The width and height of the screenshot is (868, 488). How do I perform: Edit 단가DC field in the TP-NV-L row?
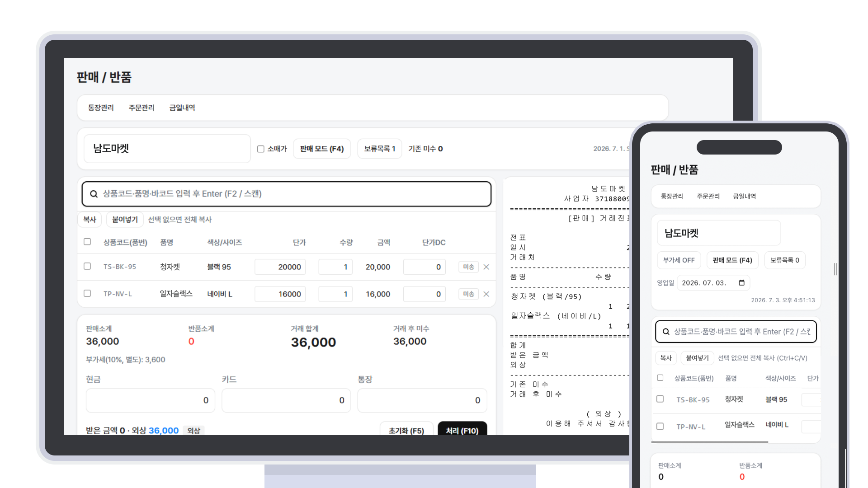tap(425, 294)
